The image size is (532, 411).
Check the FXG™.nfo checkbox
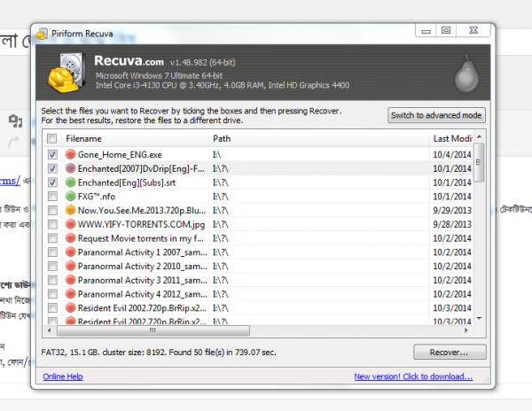(52, 196)
